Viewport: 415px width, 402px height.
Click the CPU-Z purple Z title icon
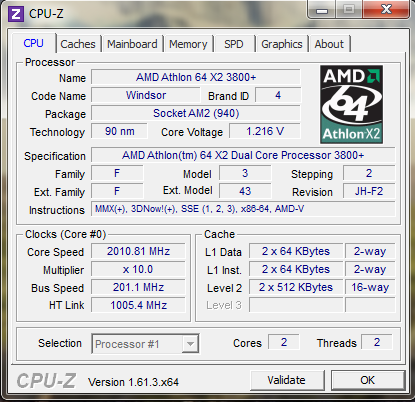(16, 14)
